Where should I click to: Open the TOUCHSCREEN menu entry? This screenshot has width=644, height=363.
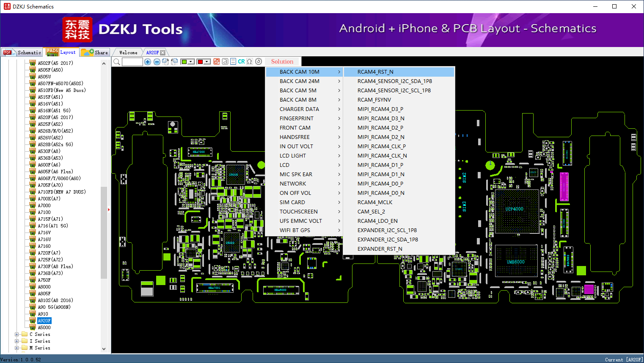[x=304, y=212]
